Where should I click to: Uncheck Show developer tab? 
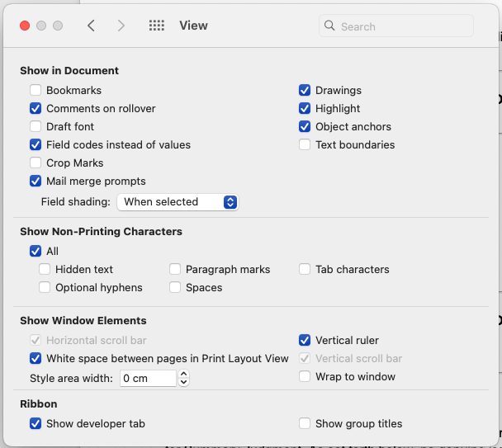coord(36,424)
